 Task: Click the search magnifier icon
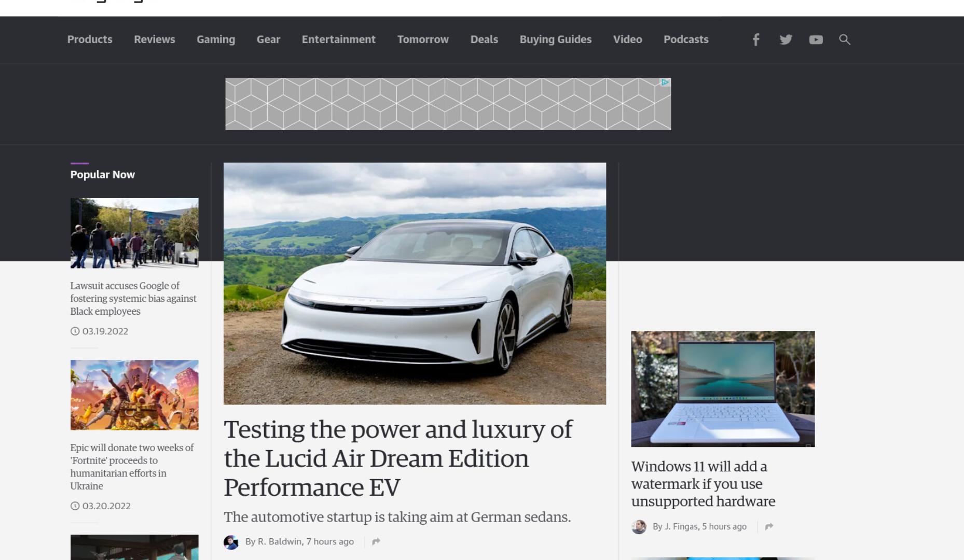[x=845, y=39]
